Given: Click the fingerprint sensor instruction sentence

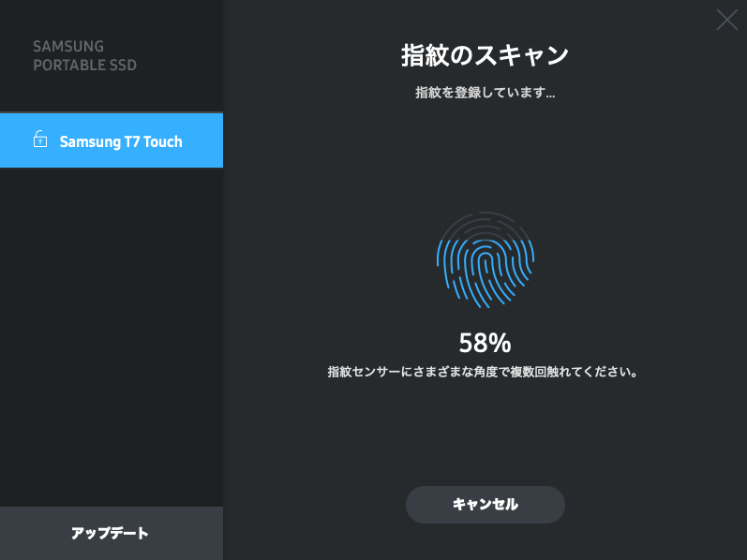Looking at the screenshot, I should 483,372.
